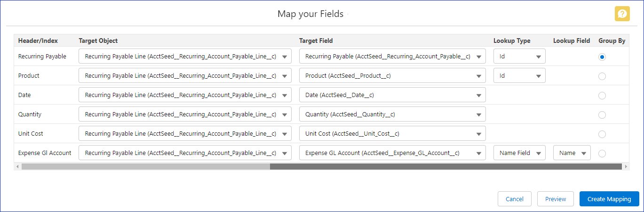644x212 pixels.
Task: Open Target Object dropdown for Recurring Payable row
Action: 185,57
